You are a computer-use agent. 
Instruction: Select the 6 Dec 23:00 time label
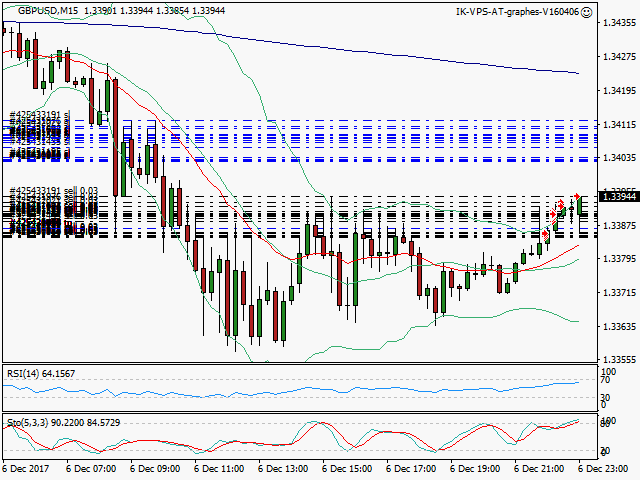602,468
